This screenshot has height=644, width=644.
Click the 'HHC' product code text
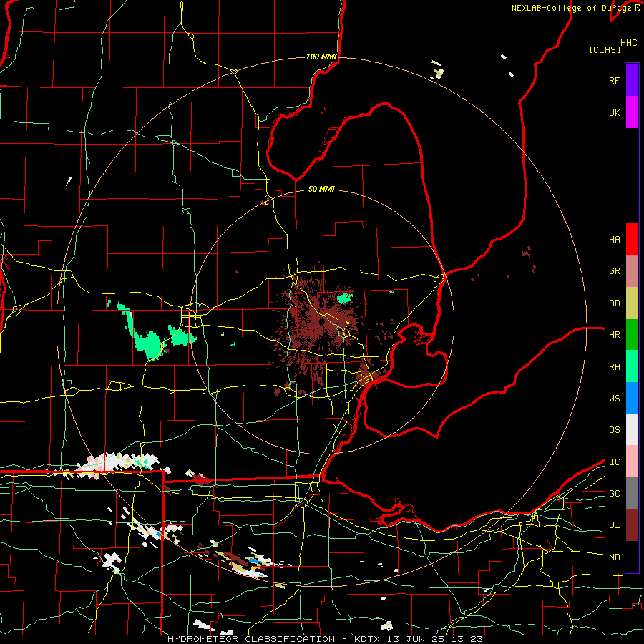click(629, 43)
